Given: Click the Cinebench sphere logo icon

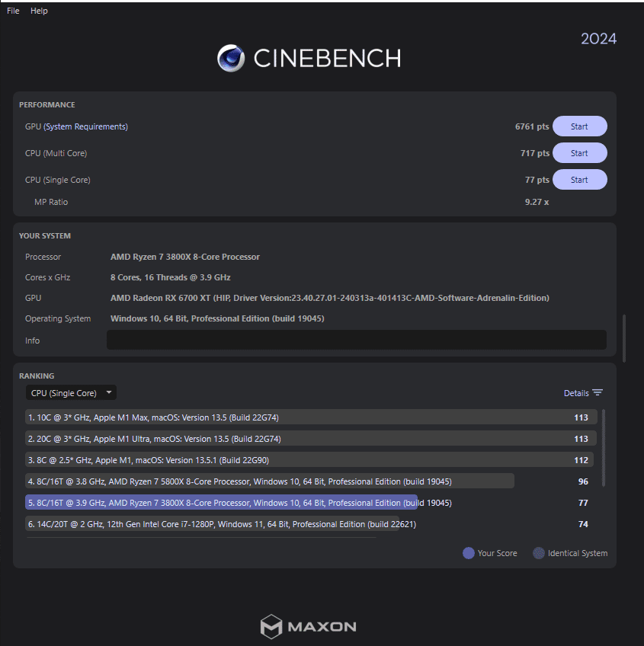Looking at the screenshot, I should (x=231, y=58).
